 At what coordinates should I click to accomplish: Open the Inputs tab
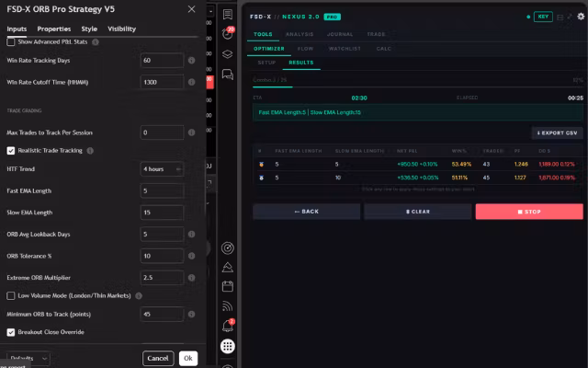coord(17,29)
